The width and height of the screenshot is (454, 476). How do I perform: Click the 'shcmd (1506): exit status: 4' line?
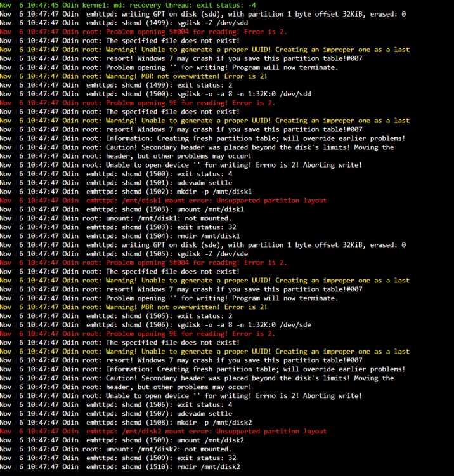(116, 404)
